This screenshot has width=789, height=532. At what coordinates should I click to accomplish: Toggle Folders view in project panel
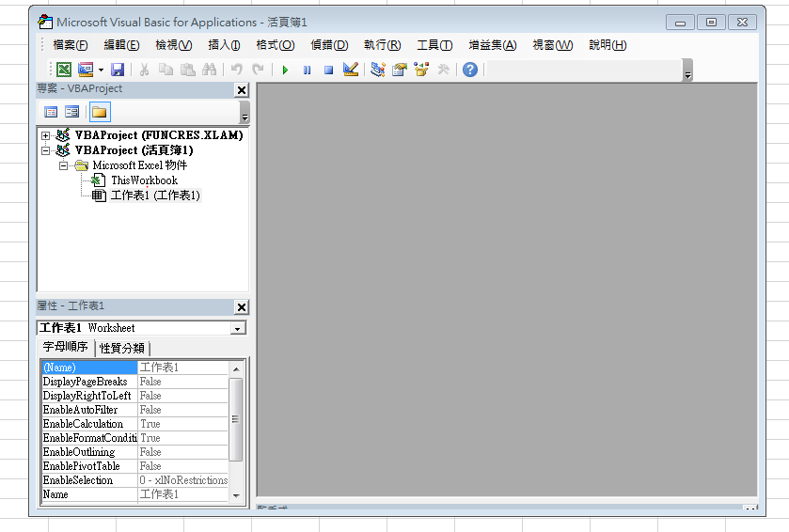99,112
